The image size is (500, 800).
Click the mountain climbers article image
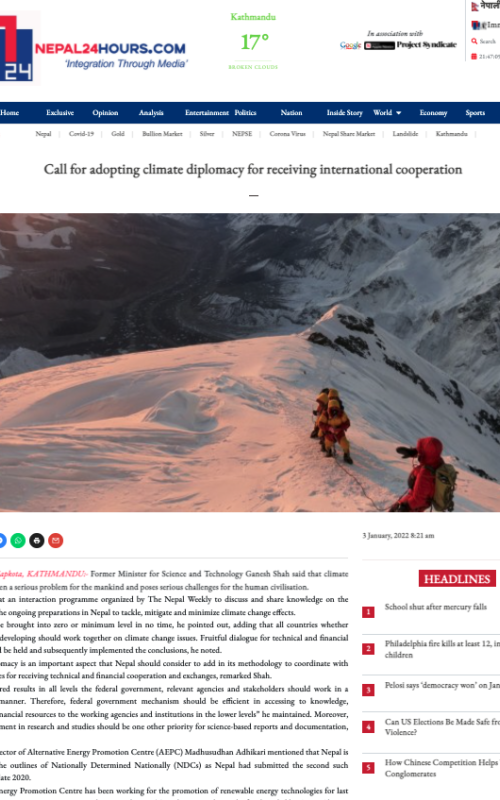click(250, 362)
